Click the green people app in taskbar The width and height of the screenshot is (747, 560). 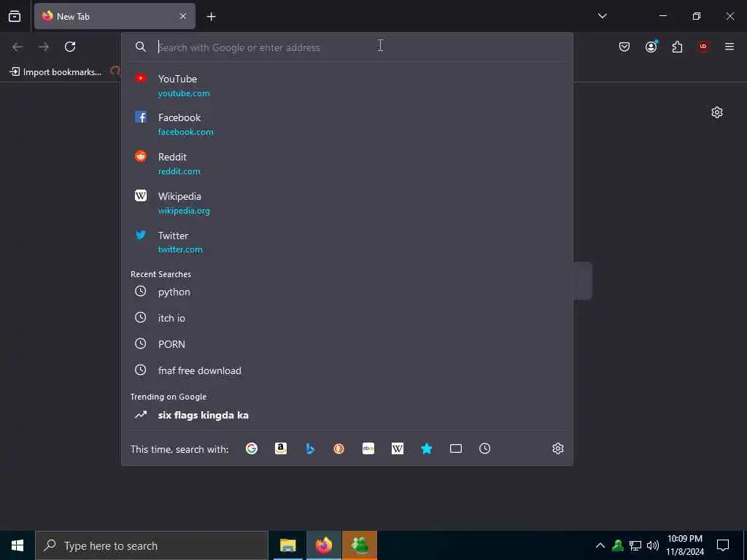(x=360, y=545)
